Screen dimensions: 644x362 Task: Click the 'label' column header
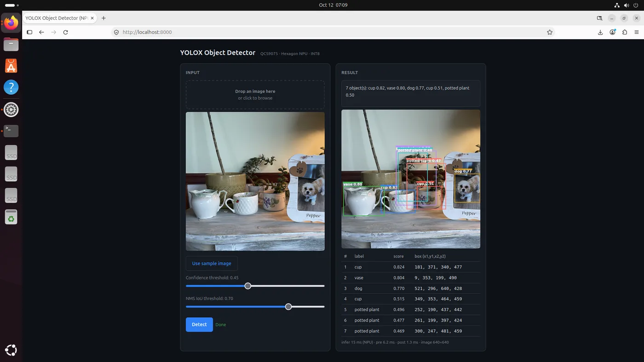(359, 256)
